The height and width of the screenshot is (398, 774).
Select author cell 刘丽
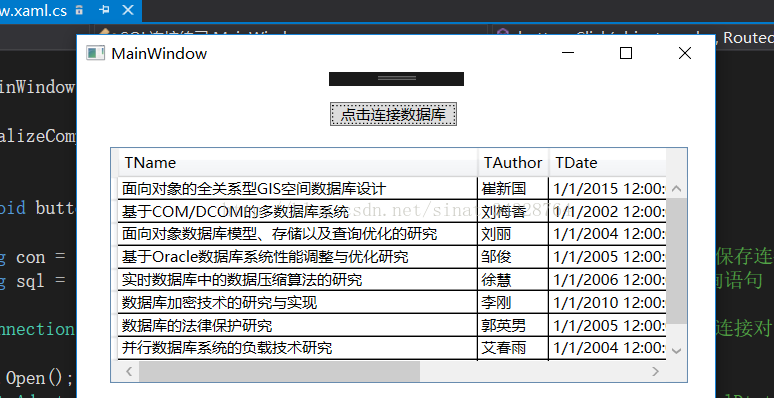513,234
